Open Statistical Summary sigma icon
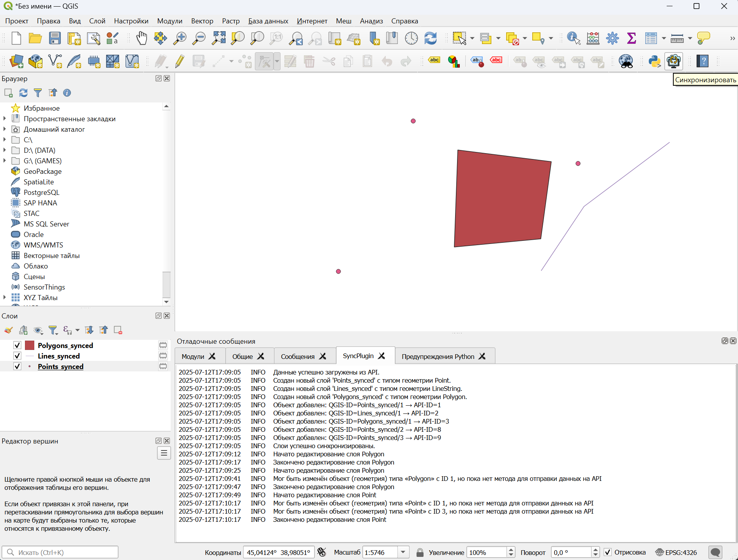 click(x=632, y=38)
